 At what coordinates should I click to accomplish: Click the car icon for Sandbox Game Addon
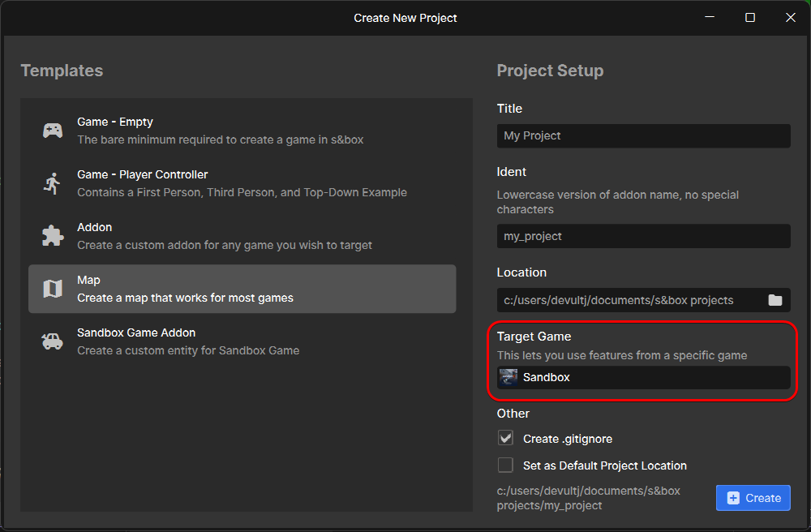coord(52,341)
